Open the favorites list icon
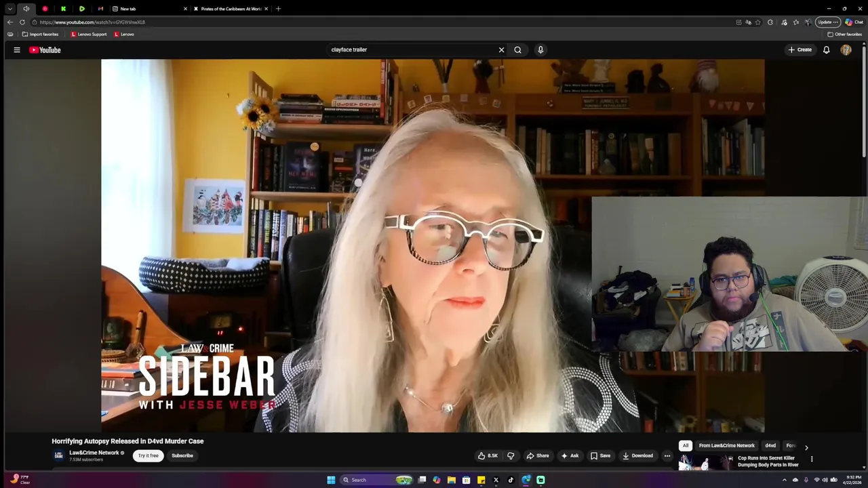Image resolution: width=868 pixels, height=488 pixels. (796, 22)
